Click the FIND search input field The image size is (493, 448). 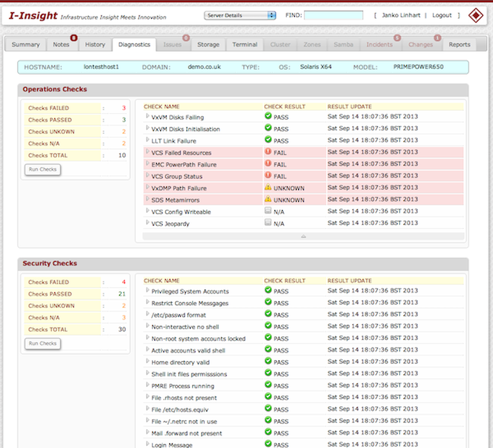pos(333,15)
